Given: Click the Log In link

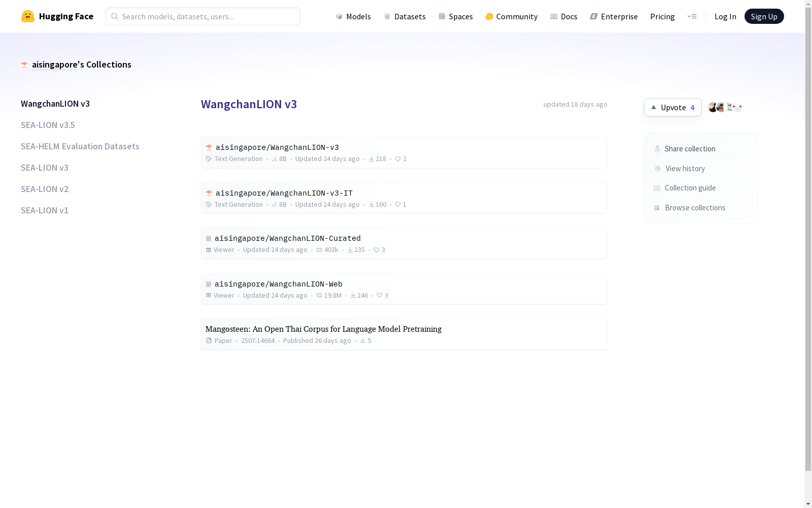Looking at the screenshot, I should point(725,16).
